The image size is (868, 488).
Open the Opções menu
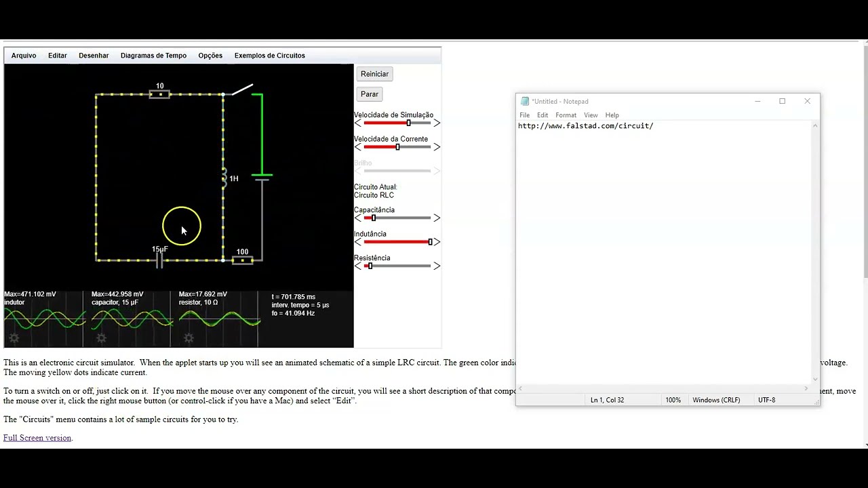pyautogui.click(x=210, y=56)
